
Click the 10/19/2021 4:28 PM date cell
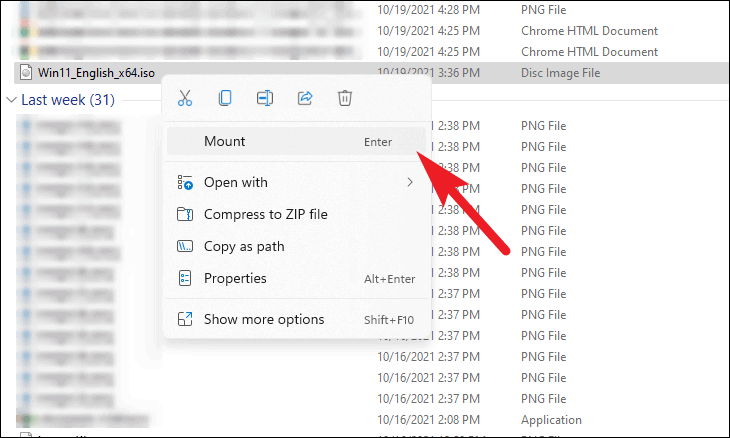pyautogui.click(x=428, y=10)
